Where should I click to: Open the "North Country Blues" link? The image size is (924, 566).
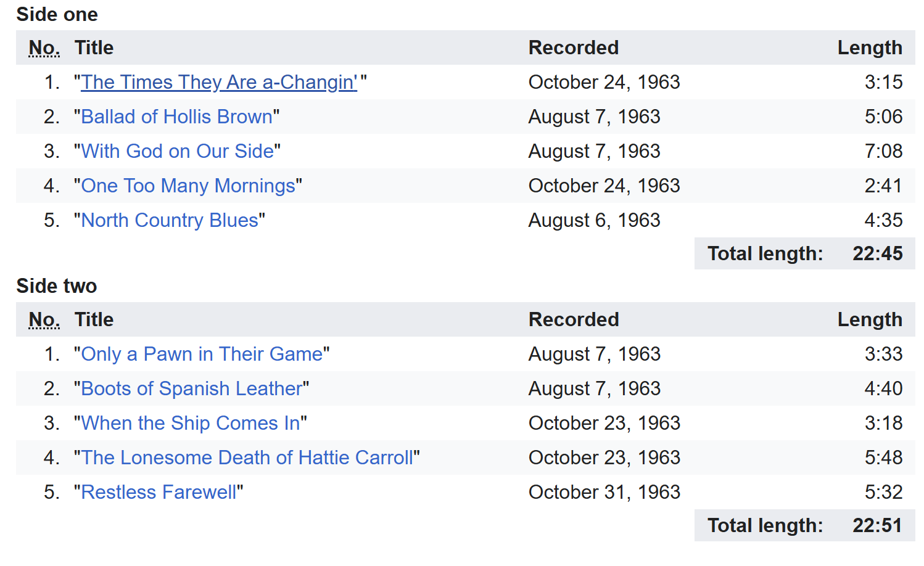(x=170, y=220)
